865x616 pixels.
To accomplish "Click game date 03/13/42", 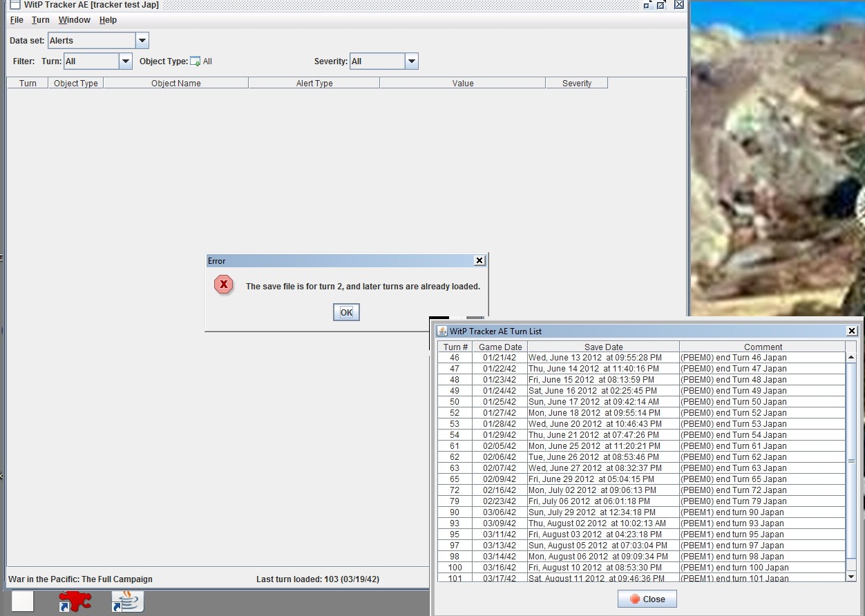I will pyautogui.click(x=500, y=546).
